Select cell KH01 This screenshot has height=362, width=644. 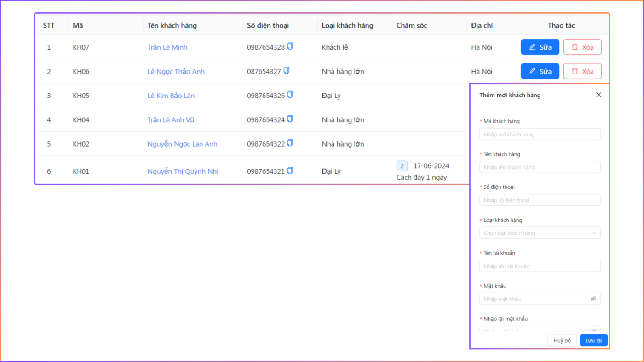[81, 171]
